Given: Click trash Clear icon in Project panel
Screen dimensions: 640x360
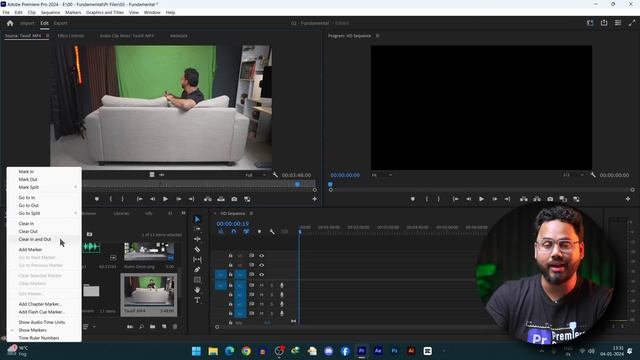Looking at the screenshot, I should click(175, 327).
